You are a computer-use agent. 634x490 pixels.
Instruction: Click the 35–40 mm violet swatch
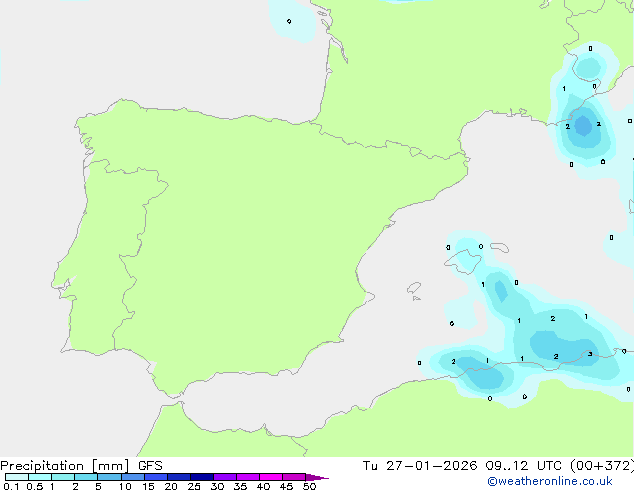[248, 477]
